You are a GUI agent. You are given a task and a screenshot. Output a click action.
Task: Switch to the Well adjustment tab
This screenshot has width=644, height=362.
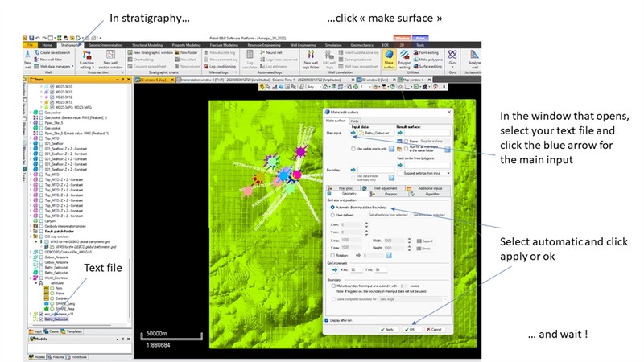pyautogui.click(x=382, y=188)
